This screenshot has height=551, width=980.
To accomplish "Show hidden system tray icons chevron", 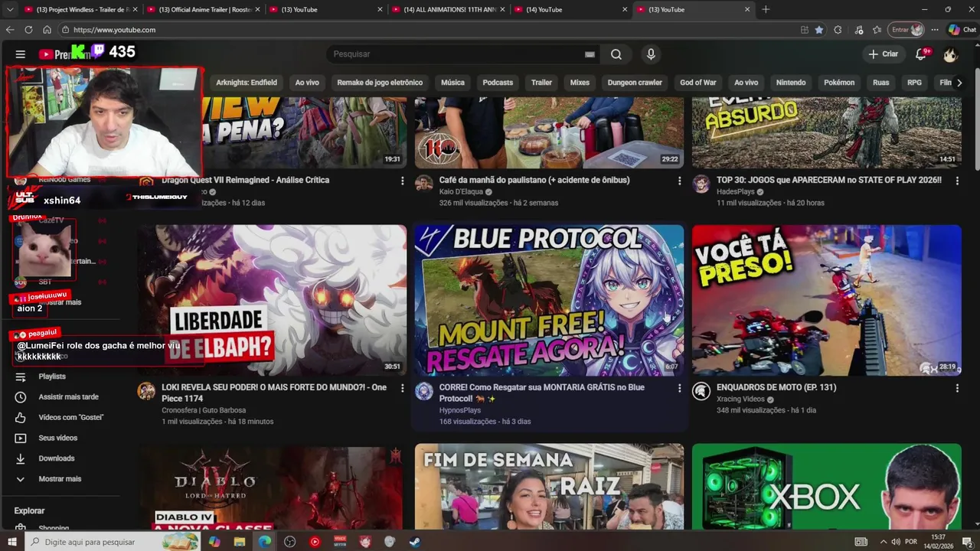I will click(883, 542).
